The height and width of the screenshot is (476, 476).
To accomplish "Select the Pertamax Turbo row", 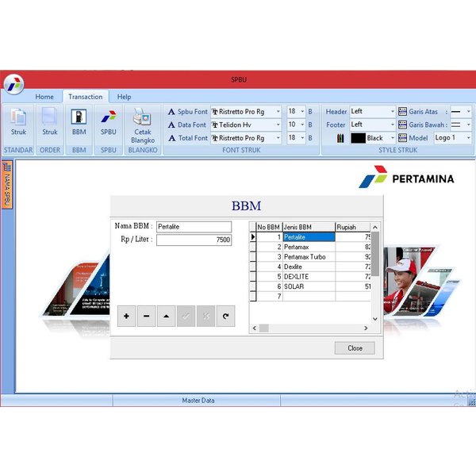I will (309, 257).
